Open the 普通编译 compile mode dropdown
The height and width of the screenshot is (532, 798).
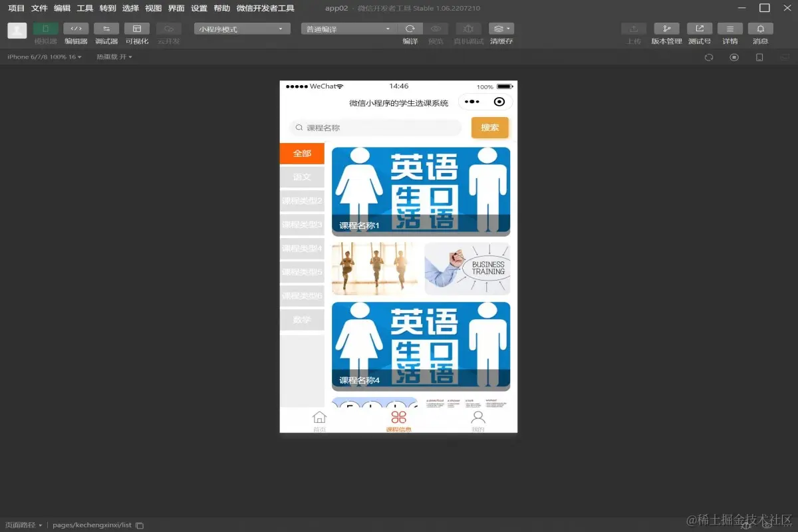pyautogui.click(x=348, y=29)
